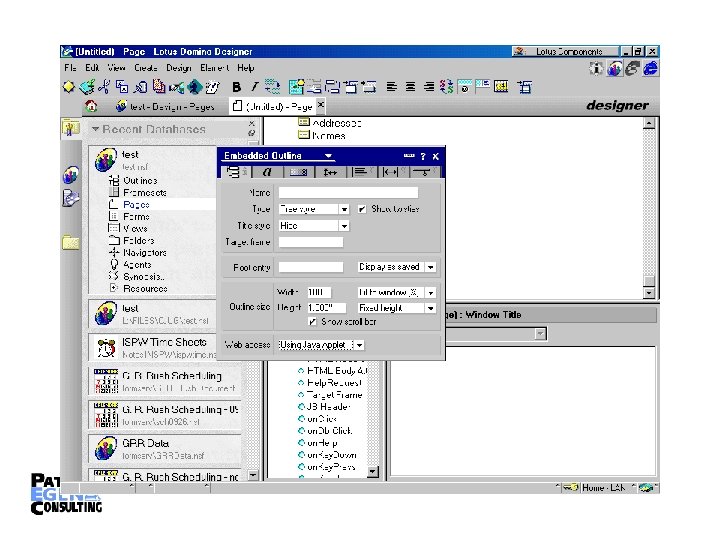Click the Target frame input field
This screenshot has height=540, width=720.
[x=310, y=242]
